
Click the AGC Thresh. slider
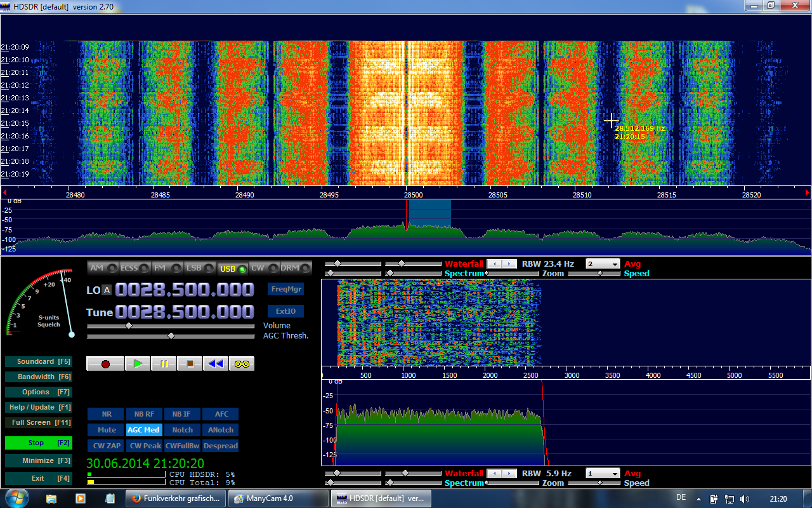[171, 335]
